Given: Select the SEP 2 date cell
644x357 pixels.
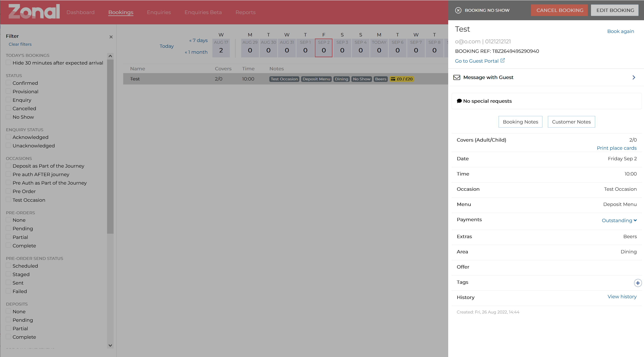Looking at the screenshot, I should [323, 48].
